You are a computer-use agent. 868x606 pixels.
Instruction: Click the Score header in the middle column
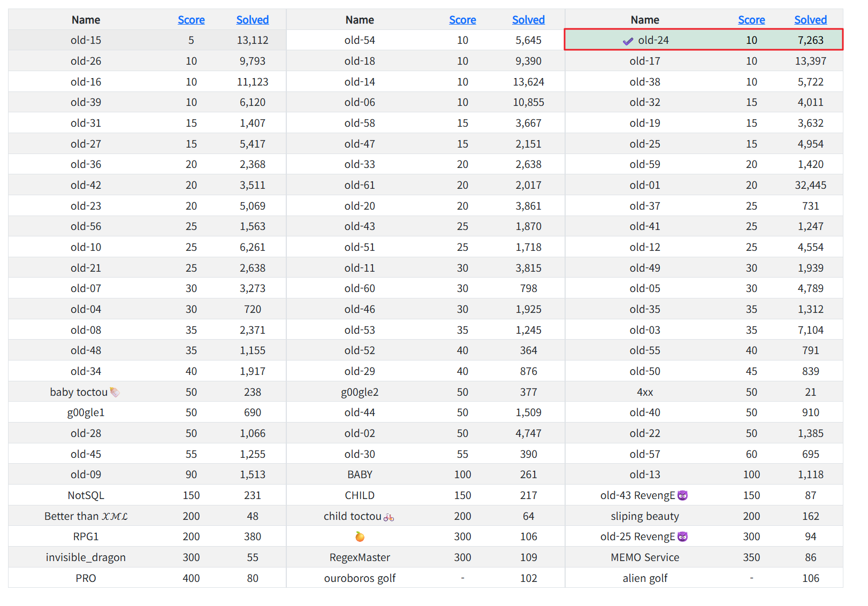462,20
